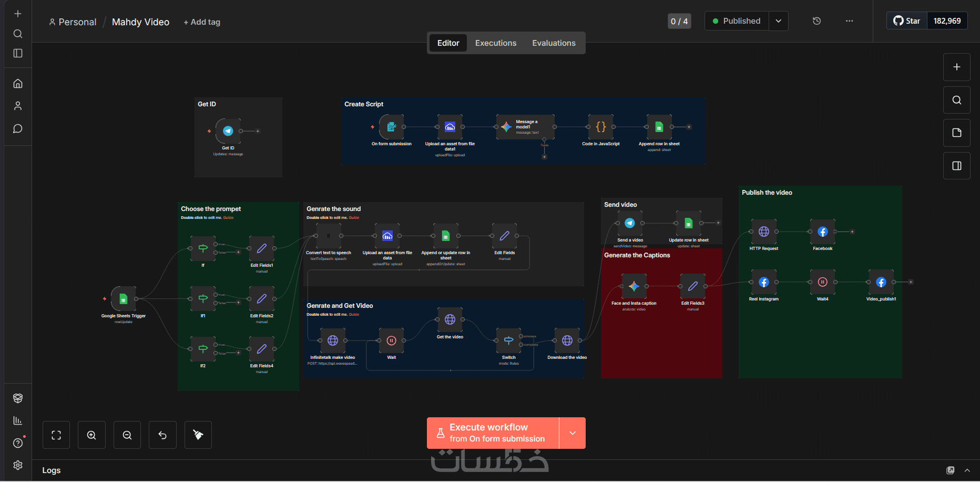Open the Facebook publish node
Screen dimensions: 980x482
(x=823, y=232)
